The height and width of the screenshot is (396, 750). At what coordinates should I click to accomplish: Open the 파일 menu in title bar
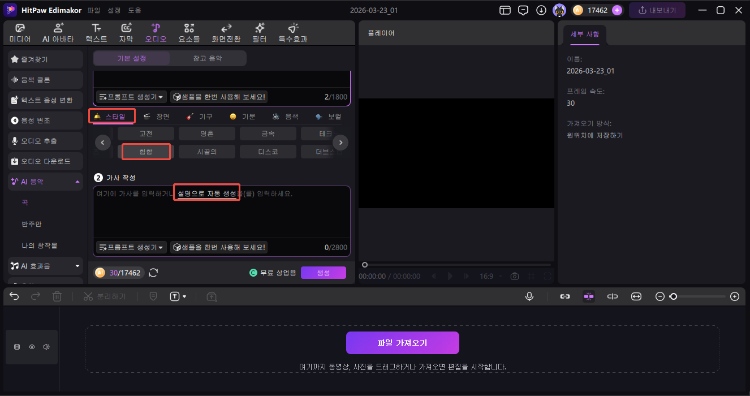[94, 10]
